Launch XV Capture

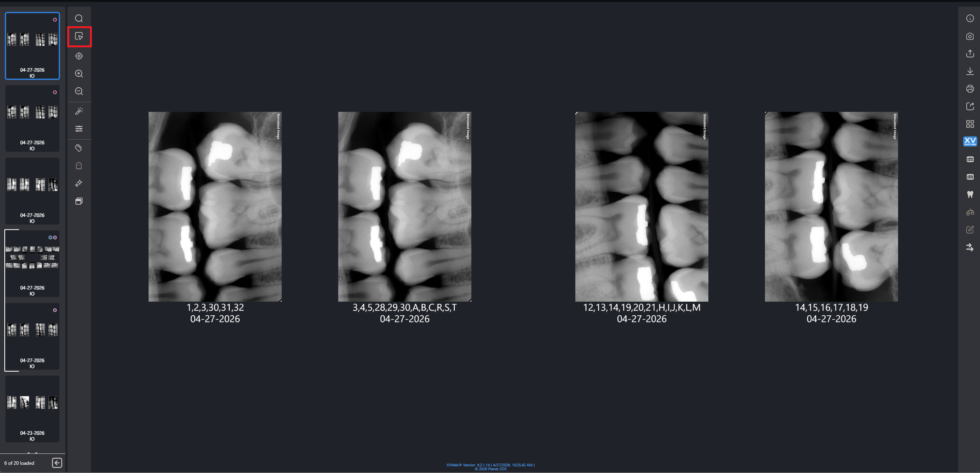coord(970,141)
